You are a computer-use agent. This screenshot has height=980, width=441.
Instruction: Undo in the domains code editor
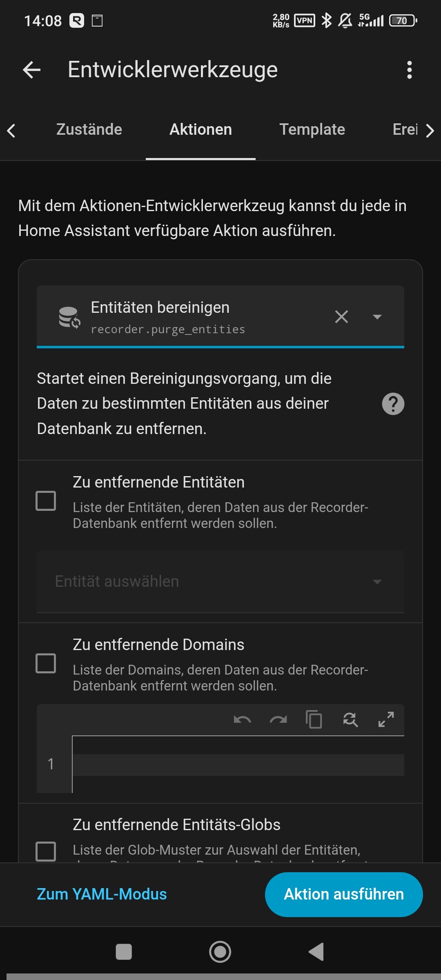[x=242, y=719]
